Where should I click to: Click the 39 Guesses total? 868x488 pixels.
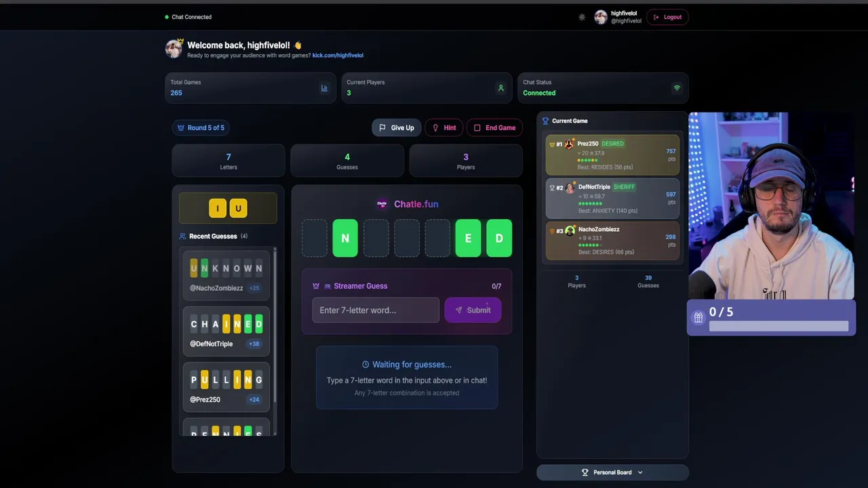[648, 281]
